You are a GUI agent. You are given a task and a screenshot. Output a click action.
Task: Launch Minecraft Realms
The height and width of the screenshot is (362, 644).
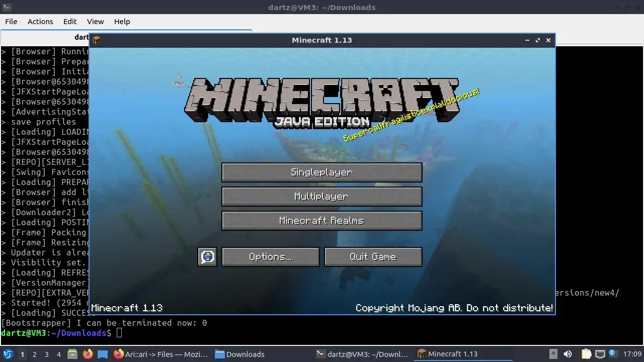coord(321,221)
